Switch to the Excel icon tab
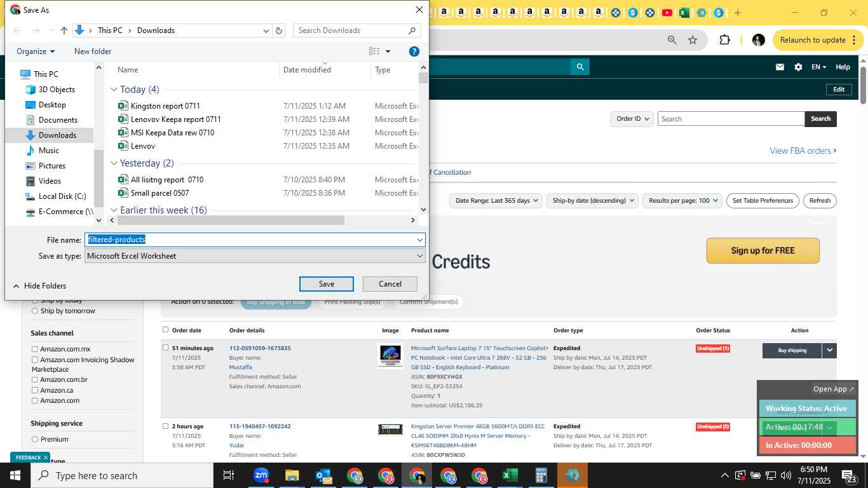 684,13
